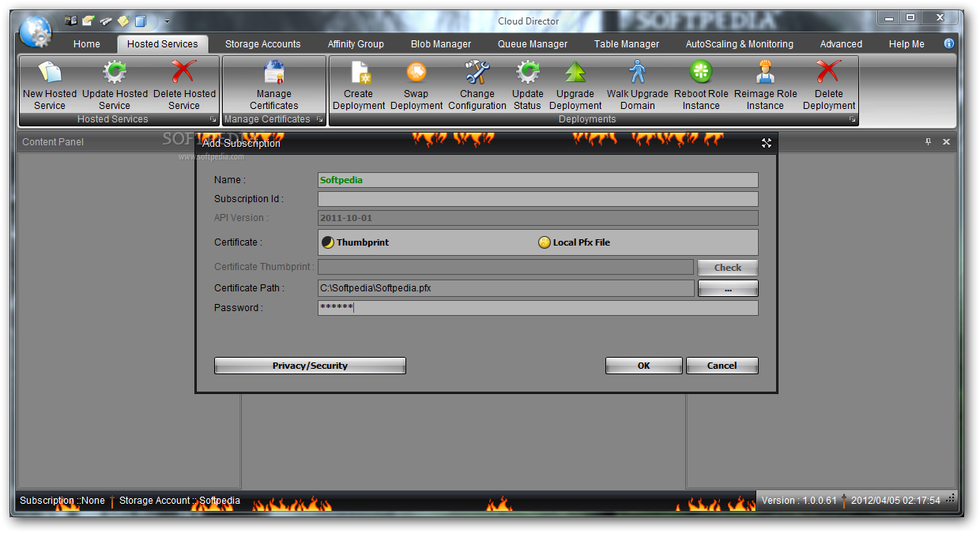The image size is (980, 533).
Task: Click the date-time status bar text
Action: click(895, 501)
